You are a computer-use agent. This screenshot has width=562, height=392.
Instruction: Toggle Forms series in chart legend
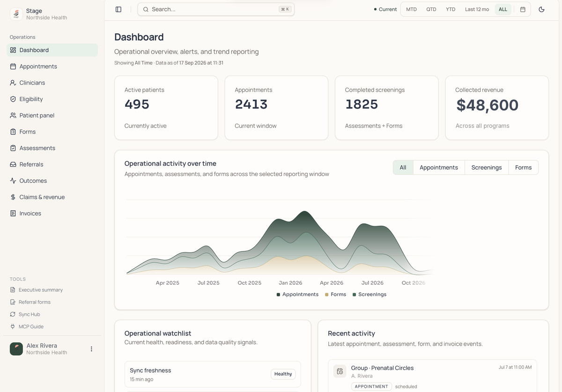click(x=335, y=295)
